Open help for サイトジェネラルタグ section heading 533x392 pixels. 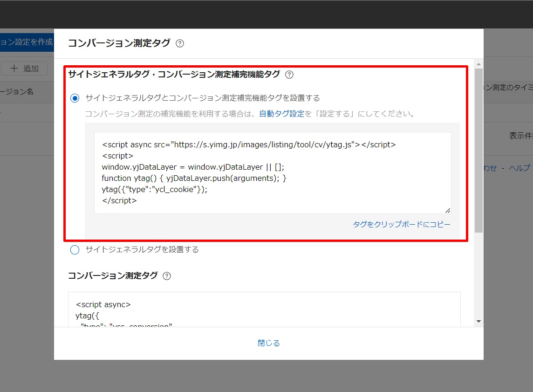tap(289, 75)
